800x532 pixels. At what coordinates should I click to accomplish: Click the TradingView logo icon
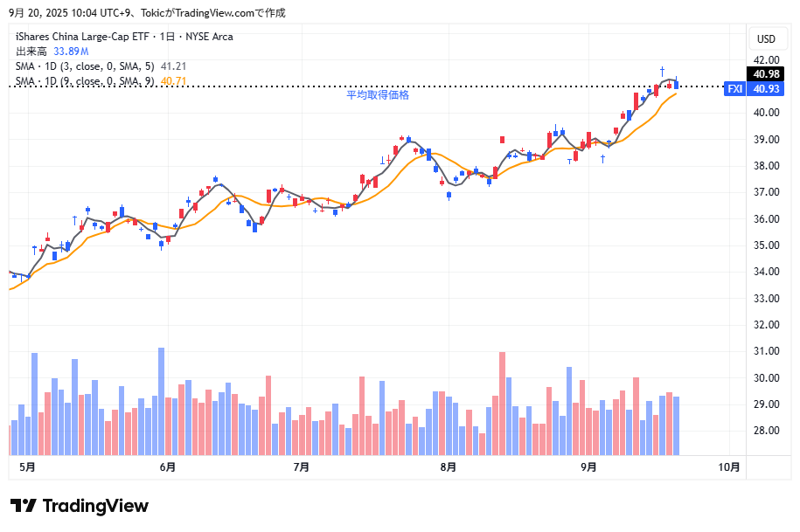(24, 506)
